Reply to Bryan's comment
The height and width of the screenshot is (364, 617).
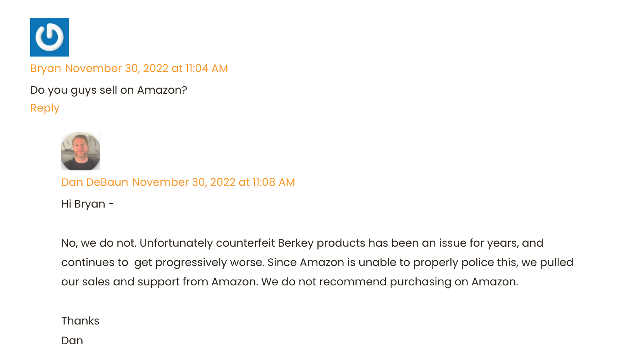click(x=45, y=108)
